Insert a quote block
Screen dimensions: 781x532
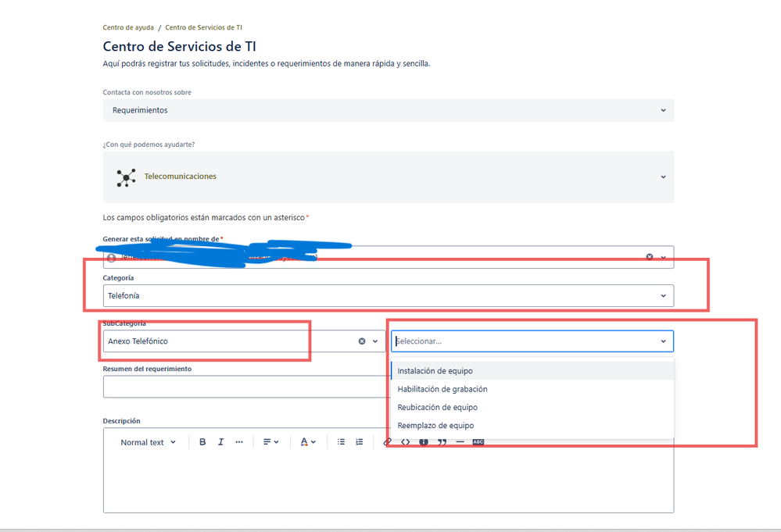tap(442, 442)
